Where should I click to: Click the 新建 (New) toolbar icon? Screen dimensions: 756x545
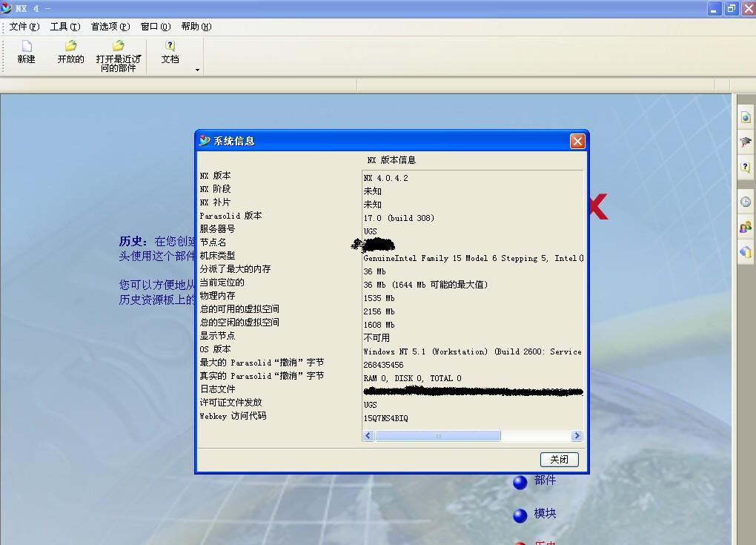coord(27,46)
